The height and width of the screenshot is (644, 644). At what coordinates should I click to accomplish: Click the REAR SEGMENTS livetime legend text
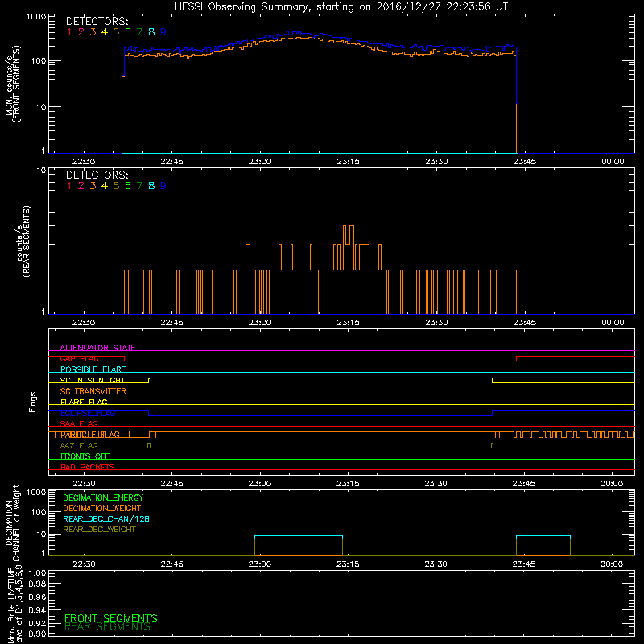(108, 627)
